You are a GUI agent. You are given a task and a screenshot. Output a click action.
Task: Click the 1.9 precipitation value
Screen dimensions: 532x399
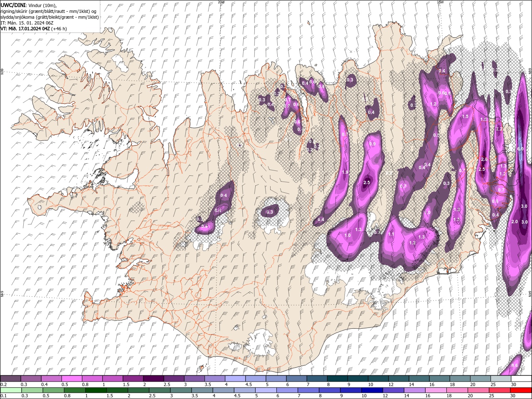345,172
